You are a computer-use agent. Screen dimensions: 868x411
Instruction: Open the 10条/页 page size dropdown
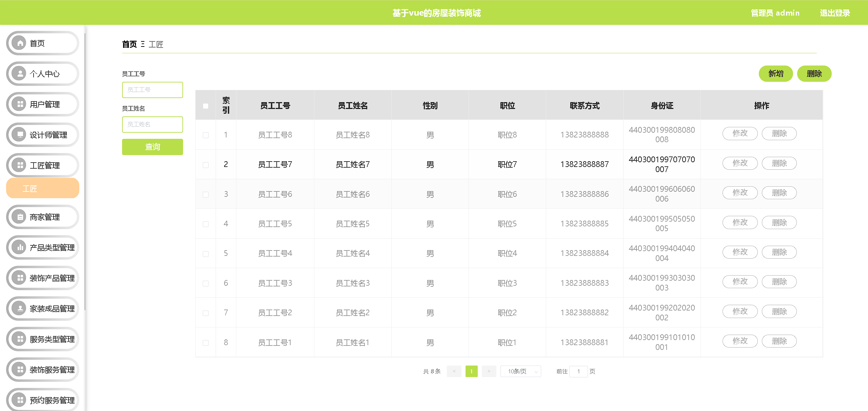coord(520,371)
